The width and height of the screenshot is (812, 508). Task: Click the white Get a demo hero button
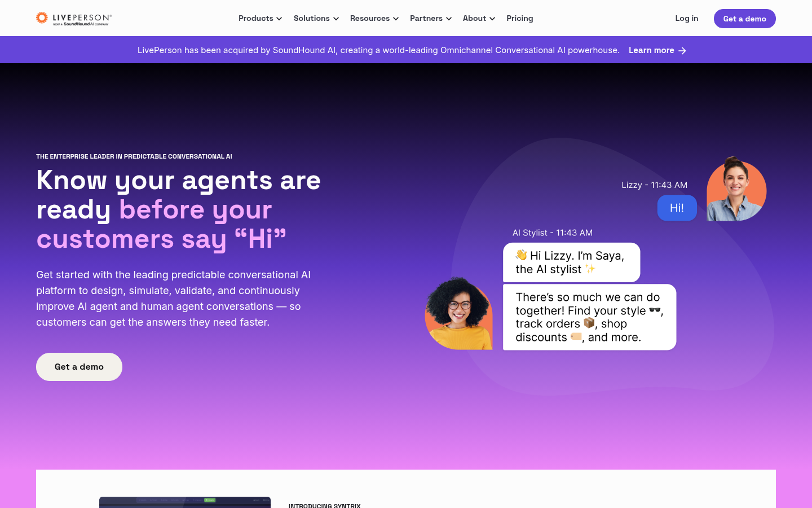pos(79,367)
